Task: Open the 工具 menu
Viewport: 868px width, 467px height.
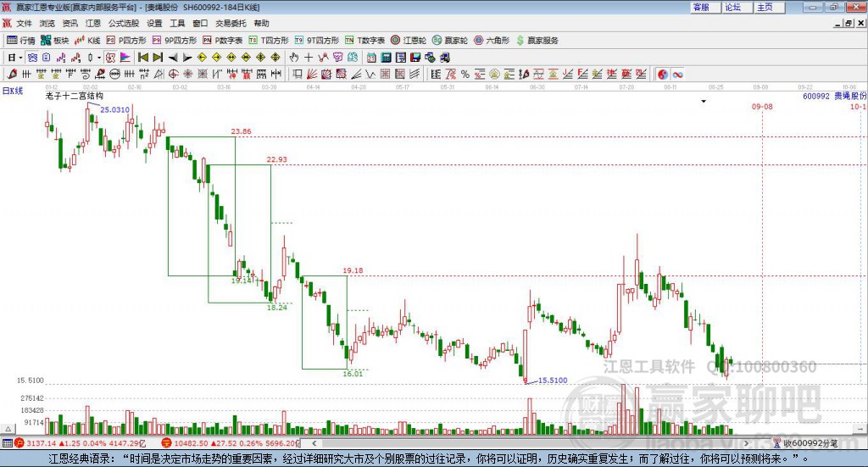Action: pyautogui.click(x=177, y=23)
